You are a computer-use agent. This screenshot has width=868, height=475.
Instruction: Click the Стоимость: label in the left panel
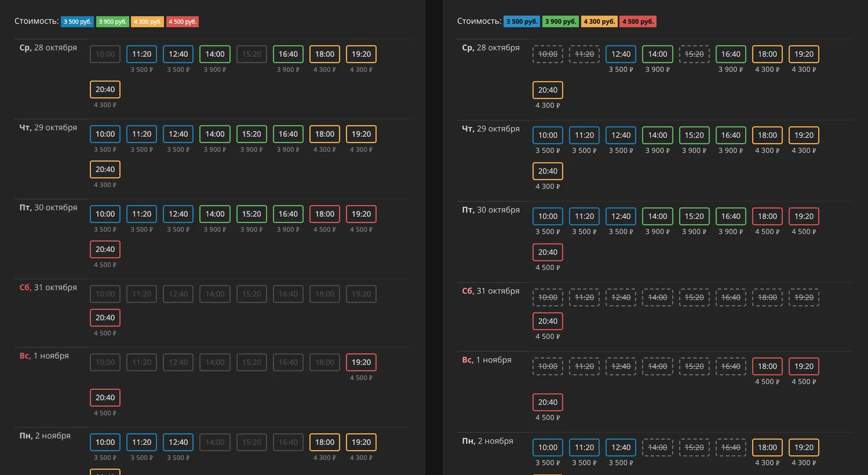[37, 21]
